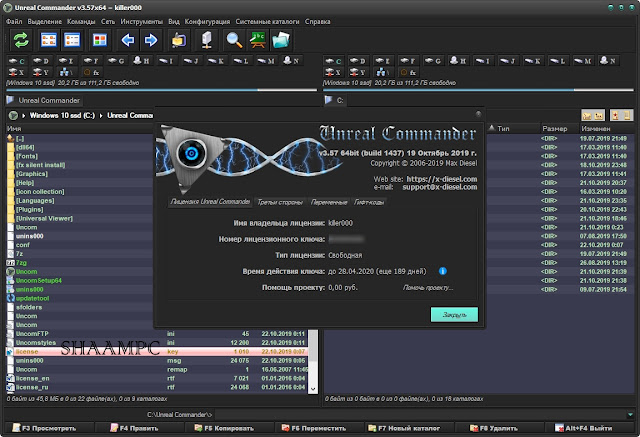The width and height of the screenshot is (640, 437).
Task: Switch to Третьи стороны tab in dialog
Action: (x=280, y=202)
